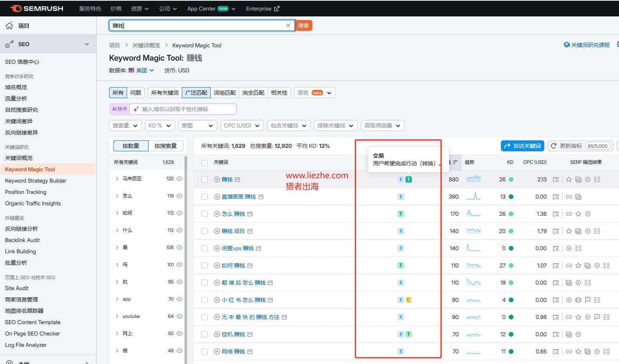Select the 词组匹配 phrase match tab
Image resolution: width=619 pixels, height=364 pixels.
(225, 93)
